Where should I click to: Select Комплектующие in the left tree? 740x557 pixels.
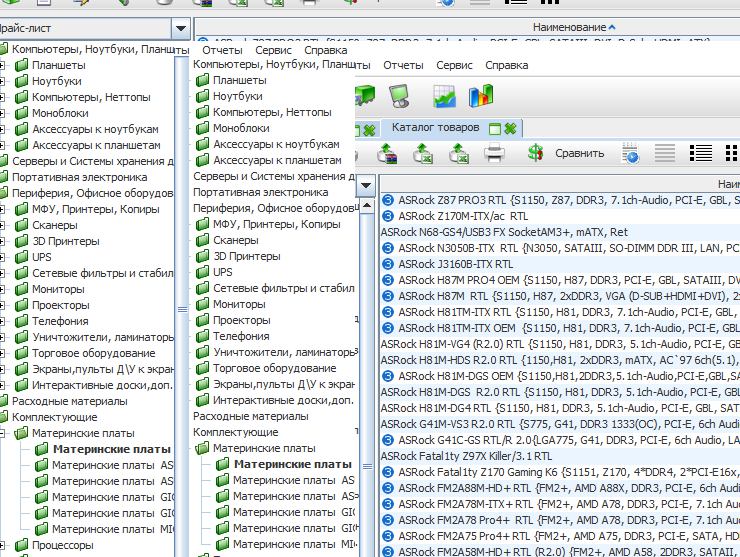[54, 417]
